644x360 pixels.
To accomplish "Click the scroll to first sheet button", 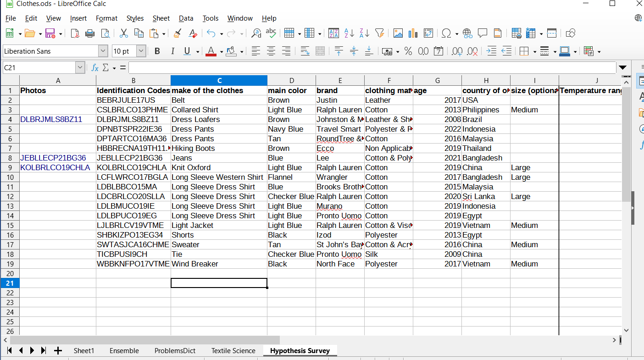I will coord(10,350).
